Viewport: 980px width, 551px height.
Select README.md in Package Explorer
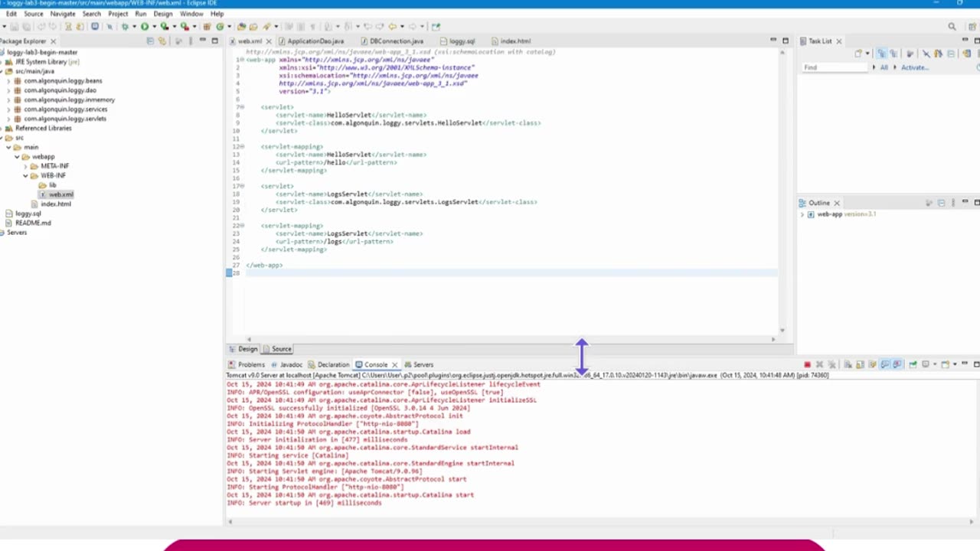[33, 223]
